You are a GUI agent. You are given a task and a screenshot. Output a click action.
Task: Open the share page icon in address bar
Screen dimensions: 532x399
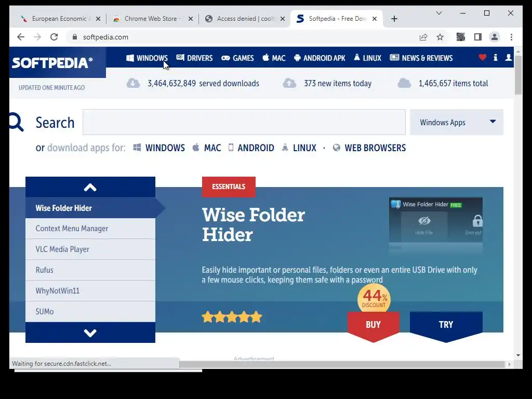coord(423,37)
